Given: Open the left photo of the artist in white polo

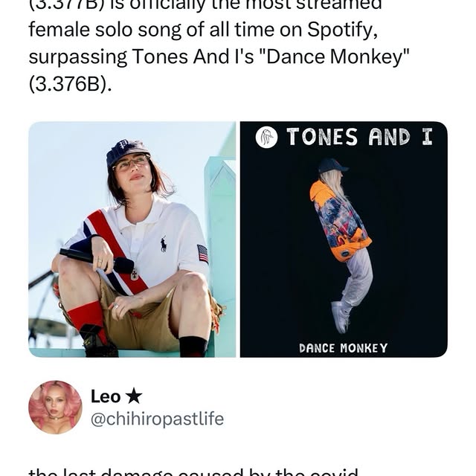Looking at the screenshot, I should point(132,239).
